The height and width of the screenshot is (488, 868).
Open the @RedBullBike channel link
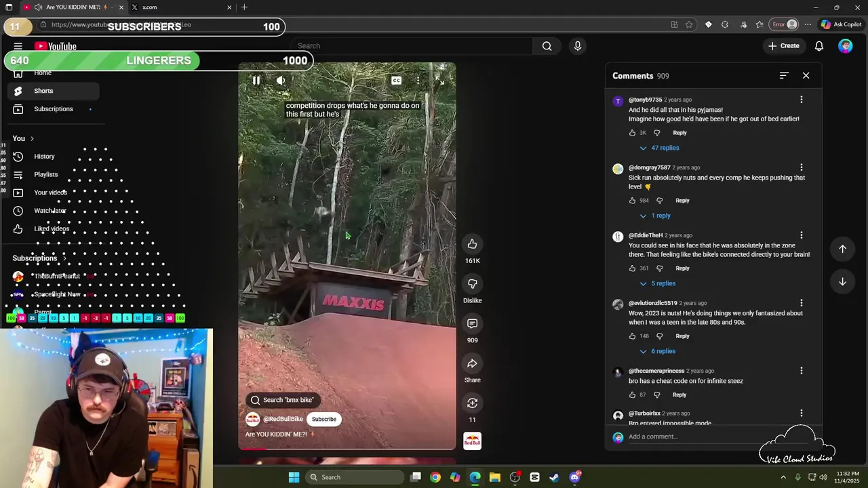[x=283, y=419]
